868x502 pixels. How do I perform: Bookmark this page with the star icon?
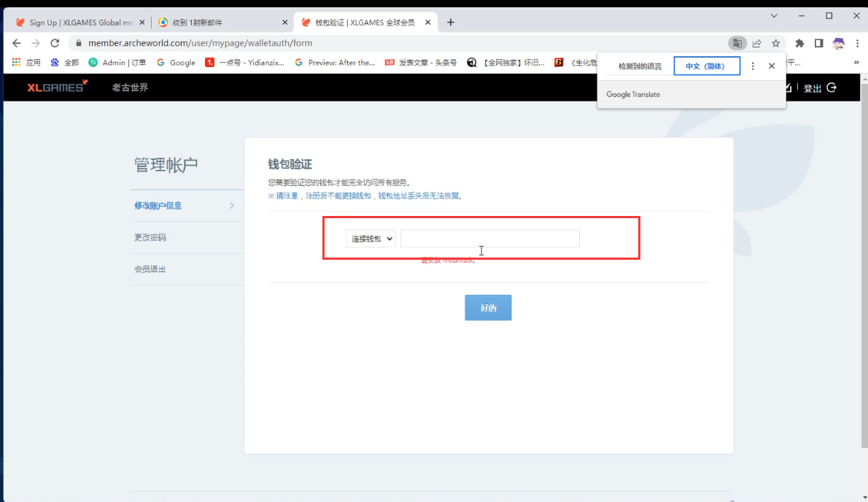[776, 43]
